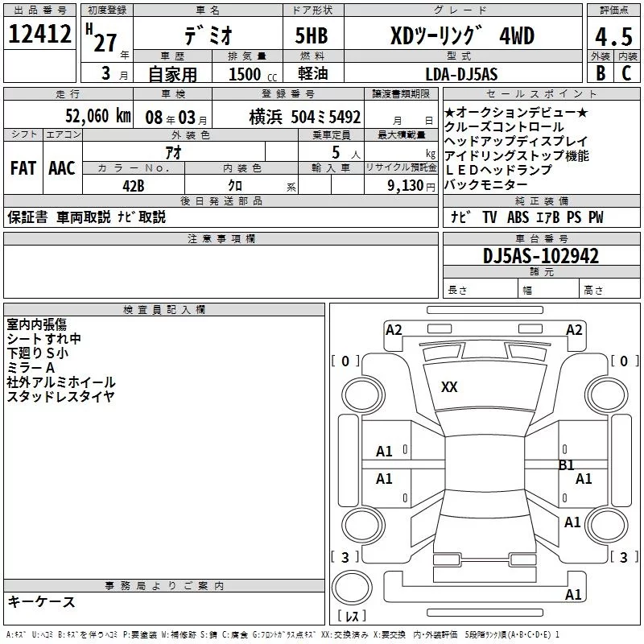644x644 pixels.
Task: Click B1 mark on car diagram
Action: pyautogui.click(x=566, y=465)
